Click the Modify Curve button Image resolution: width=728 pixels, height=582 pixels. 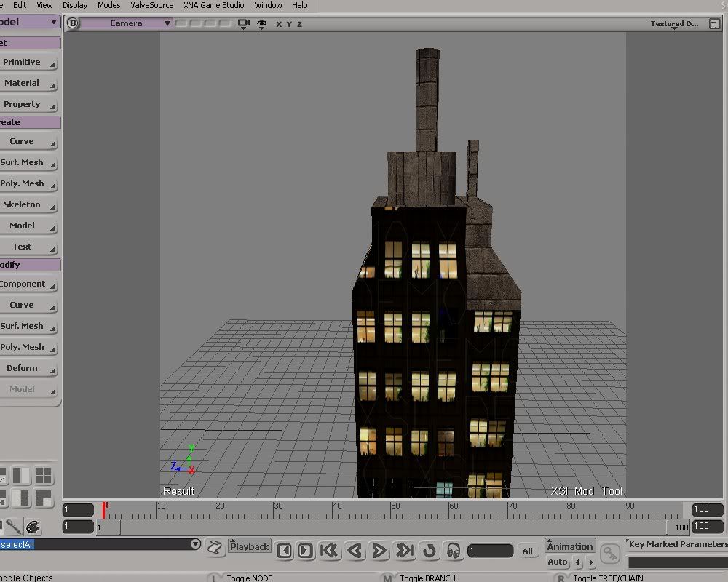coord(28,306)
